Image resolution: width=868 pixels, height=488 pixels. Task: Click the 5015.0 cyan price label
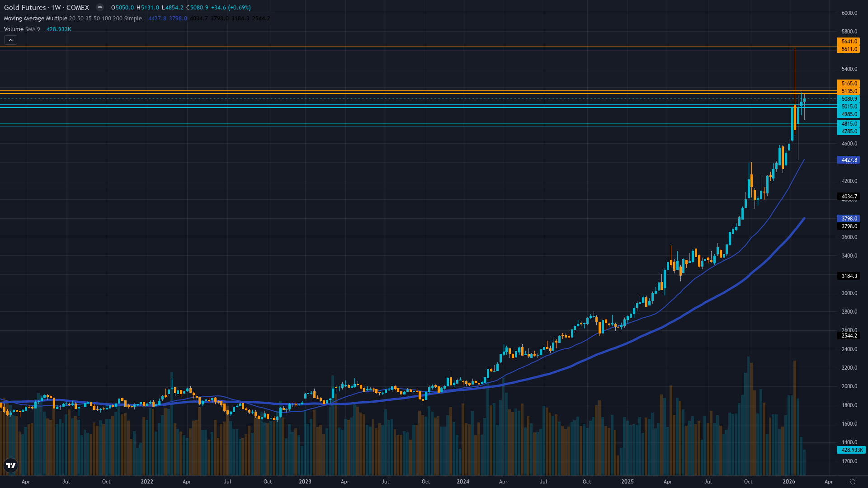849,107
